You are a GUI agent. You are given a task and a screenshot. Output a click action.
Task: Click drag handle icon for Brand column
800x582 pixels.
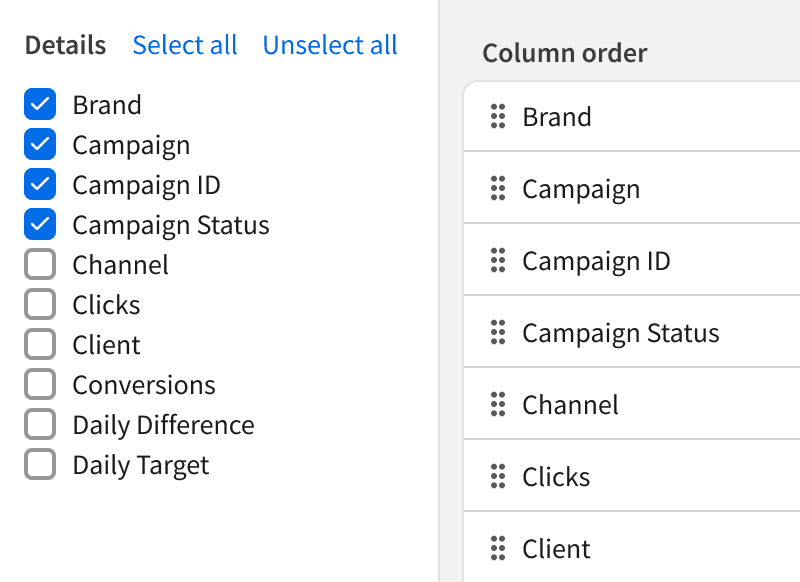[497, 117]
